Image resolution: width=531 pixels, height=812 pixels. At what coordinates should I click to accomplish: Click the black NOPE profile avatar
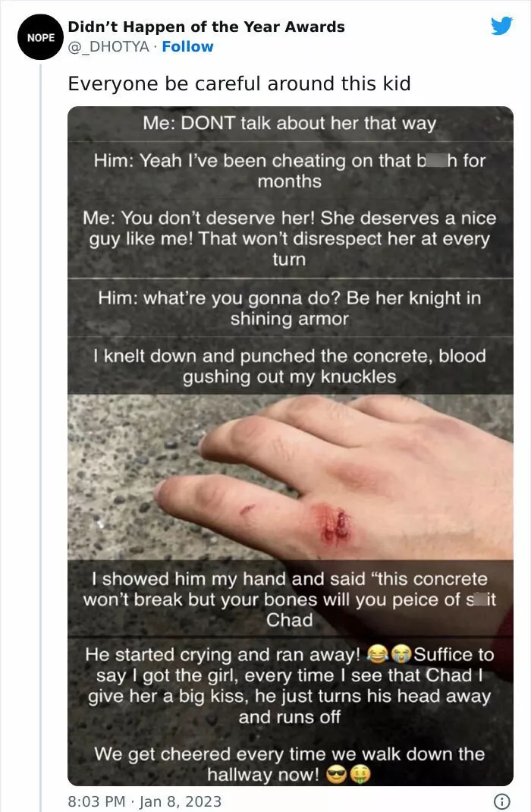pyautogui.click(x=40, y=37)
